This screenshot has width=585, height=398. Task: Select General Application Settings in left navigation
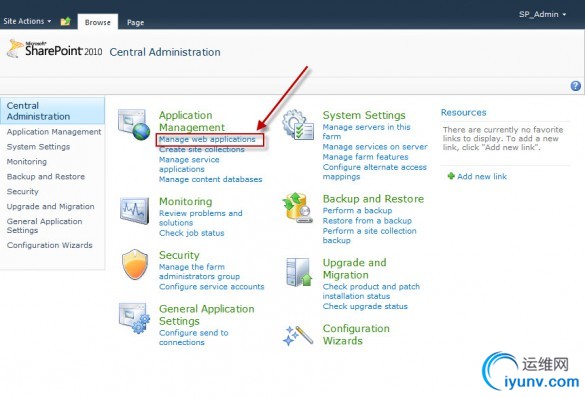(44, 226)
